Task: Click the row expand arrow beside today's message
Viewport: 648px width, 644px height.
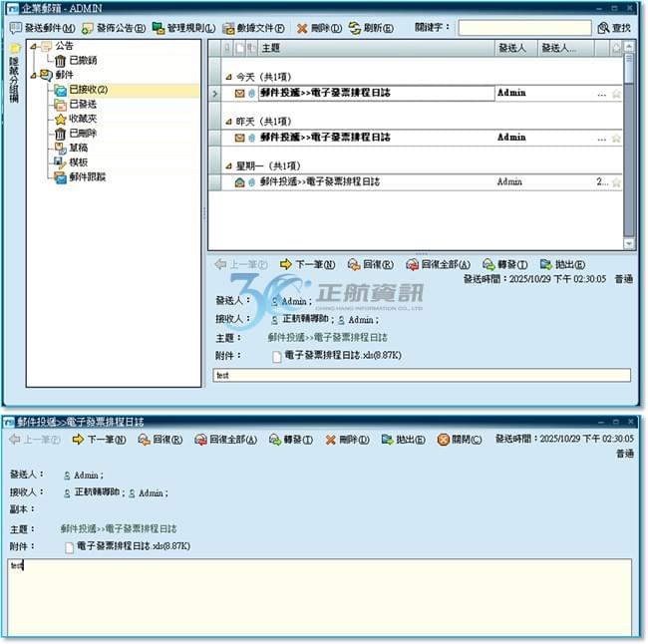Action: 214,94
